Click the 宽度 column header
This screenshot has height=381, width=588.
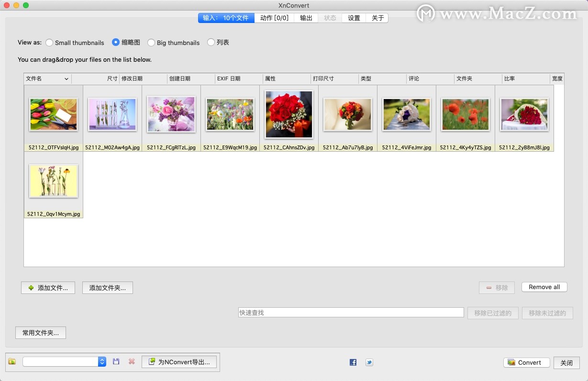click(x=557, y=78)
